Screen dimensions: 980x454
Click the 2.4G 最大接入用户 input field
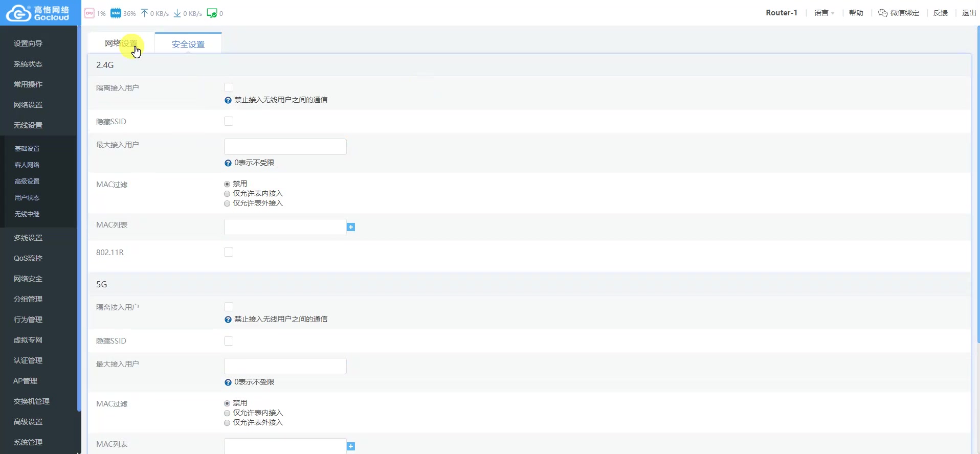(x=285, y=147)
